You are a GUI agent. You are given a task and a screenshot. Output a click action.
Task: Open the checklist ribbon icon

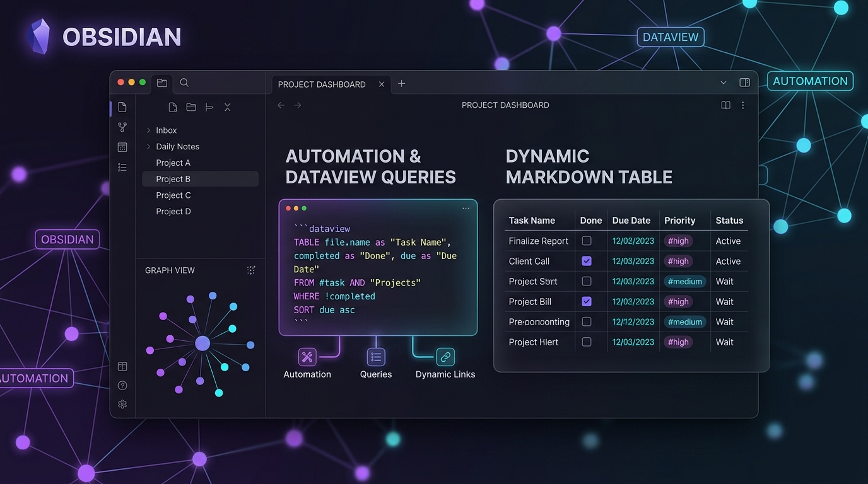coord(122,167)
